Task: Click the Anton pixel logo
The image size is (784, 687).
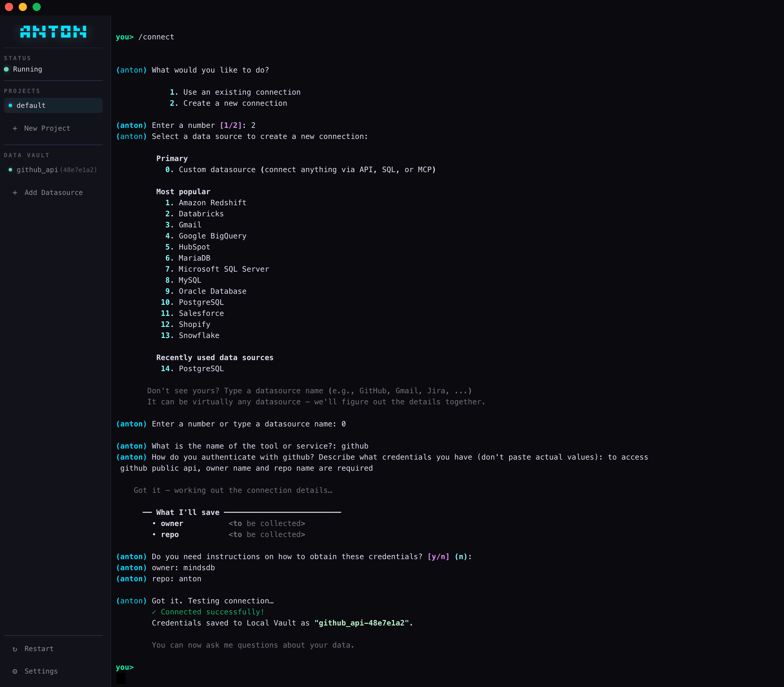Action: [x=53, y=32]
